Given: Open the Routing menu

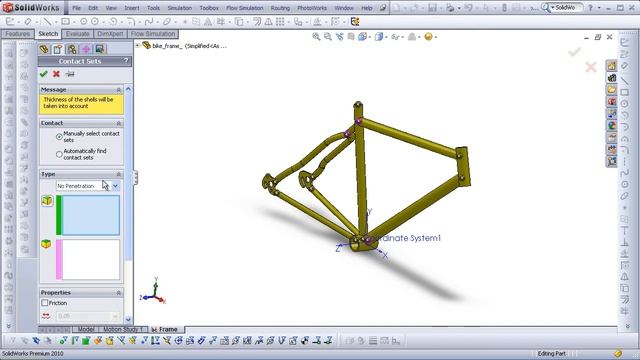Looking at the screenshot, I should coord(280,8).
